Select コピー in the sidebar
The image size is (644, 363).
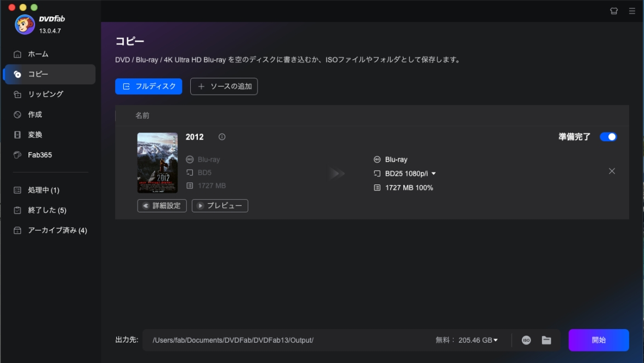[50, 74]
